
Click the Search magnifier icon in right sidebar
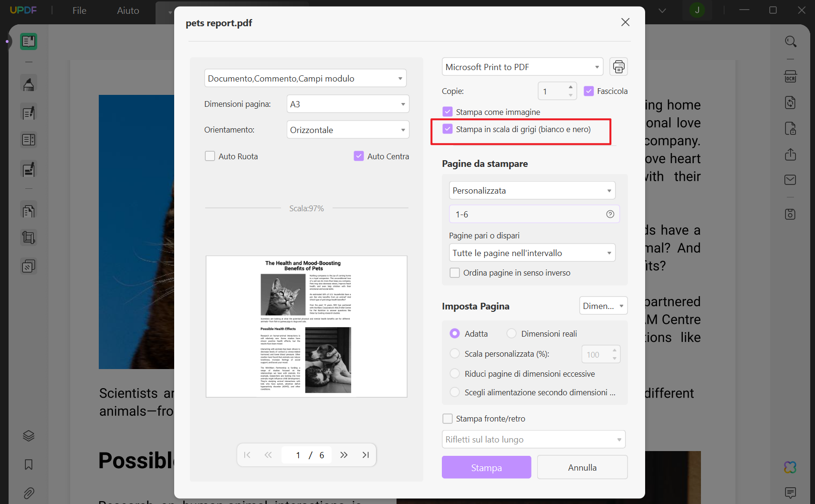pyautogui.click(x=791, y=41)
